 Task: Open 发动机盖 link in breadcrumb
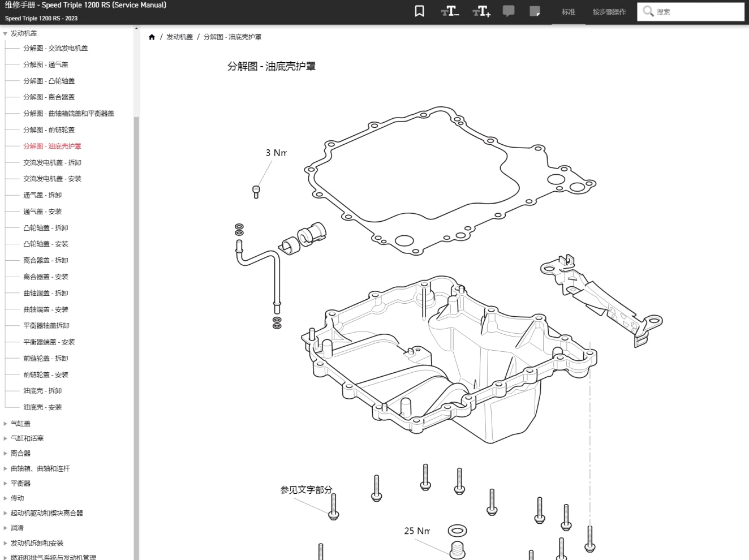tap(179, 37)
